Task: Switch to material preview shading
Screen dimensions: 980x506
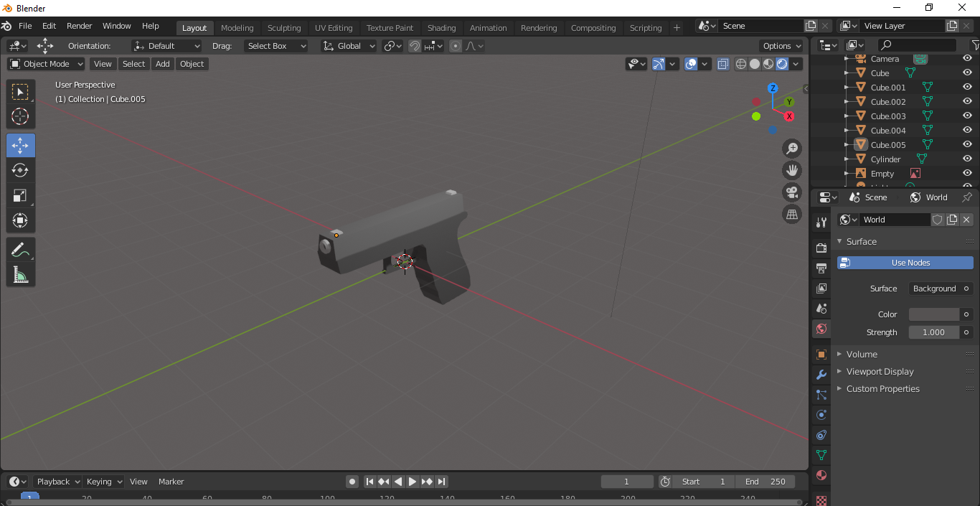Action: (x=768, y=64)
